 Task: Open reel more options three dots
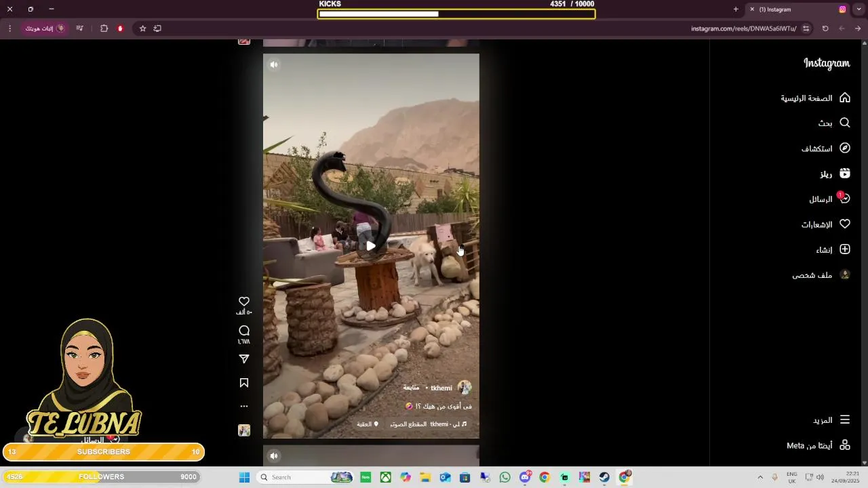[244, 406]
